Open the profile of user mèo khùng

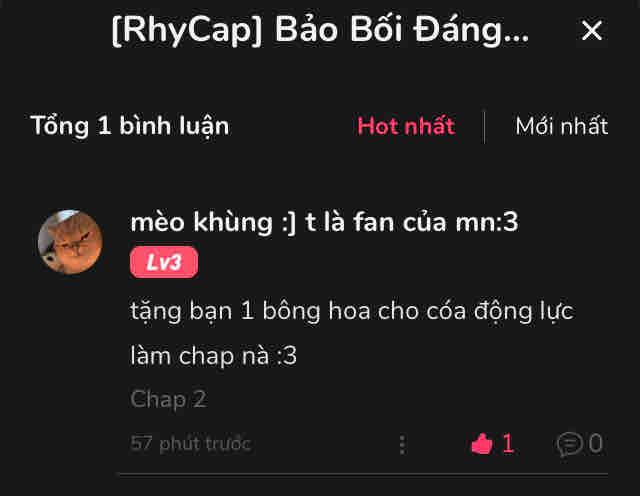pos(324,222)
